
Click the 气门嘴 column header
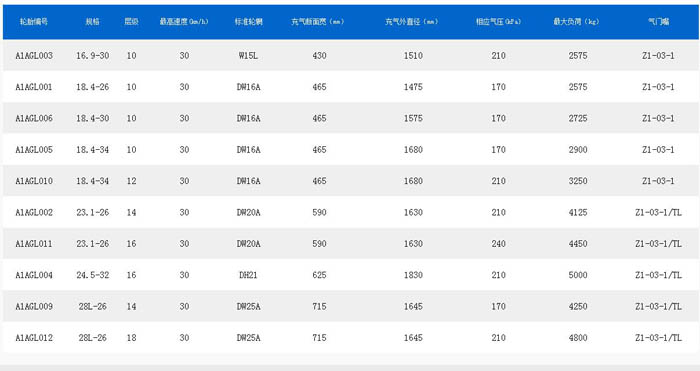pyautogui.click(x=658, y=21)
